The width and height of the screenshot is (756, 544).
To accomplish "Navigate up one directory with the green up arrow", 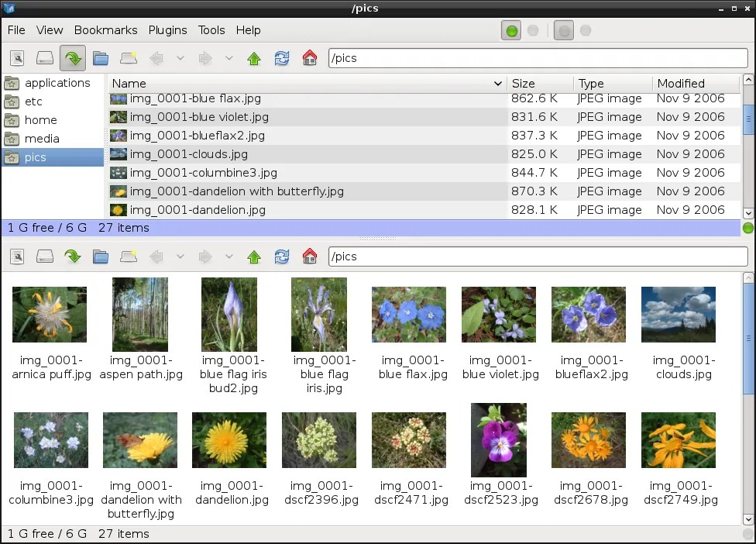I will coord(254,58).
